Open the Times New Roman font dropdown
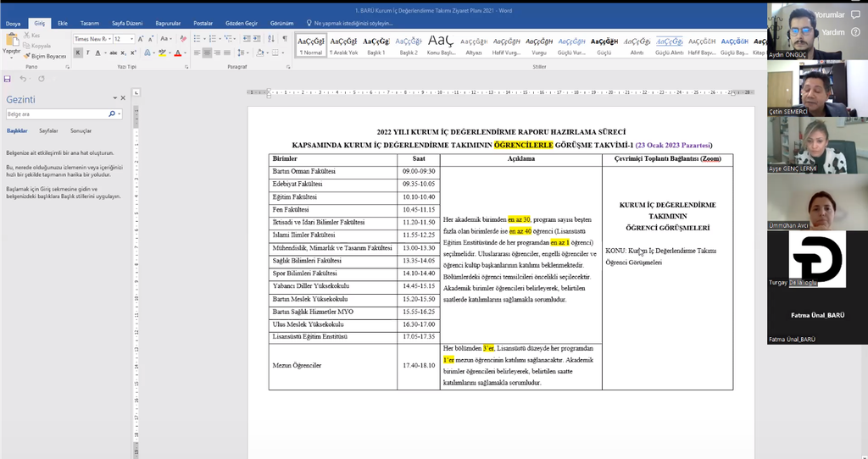Image resolution: width=868 pixels, height=459 pixels. [108, 39]
